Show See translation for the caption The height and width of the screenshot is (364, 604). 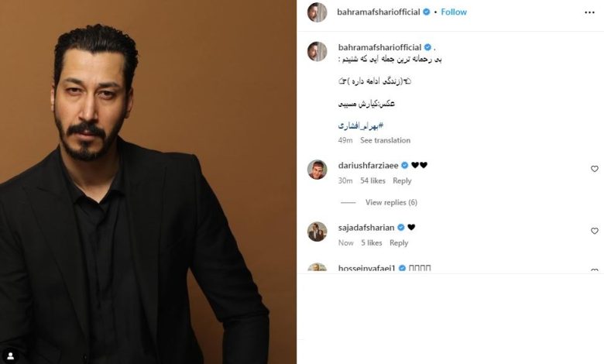coord(385,140)
